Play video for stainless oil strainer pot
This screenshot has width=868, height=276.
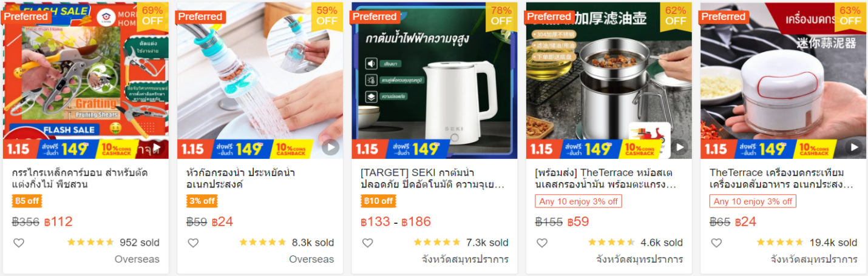tap(679, 147)
